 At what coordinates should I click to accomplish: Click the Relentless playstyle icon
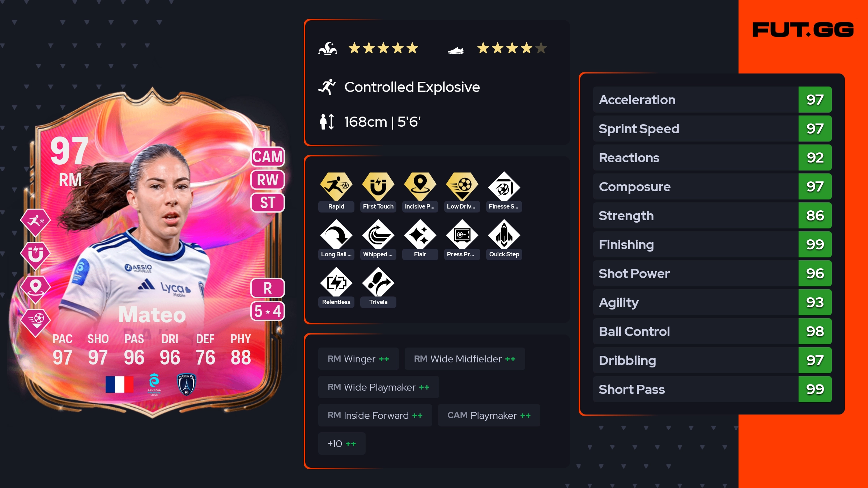(x=336, y=282)
